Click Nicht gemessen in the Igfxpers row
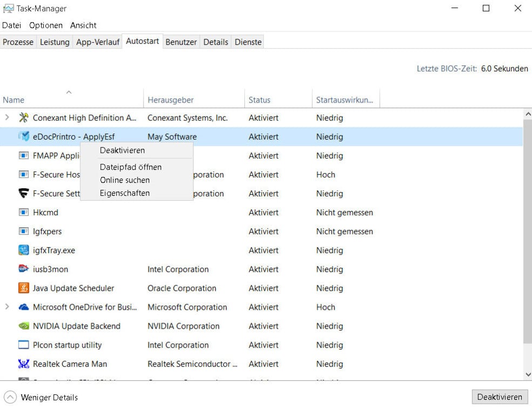 [344, 231]
